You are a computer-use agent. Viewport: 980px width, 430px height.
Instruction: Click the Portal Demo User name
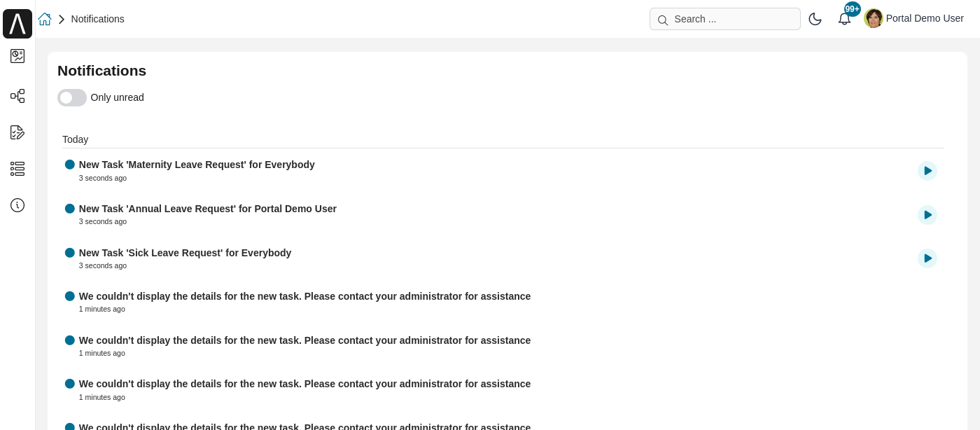(925, 18)
